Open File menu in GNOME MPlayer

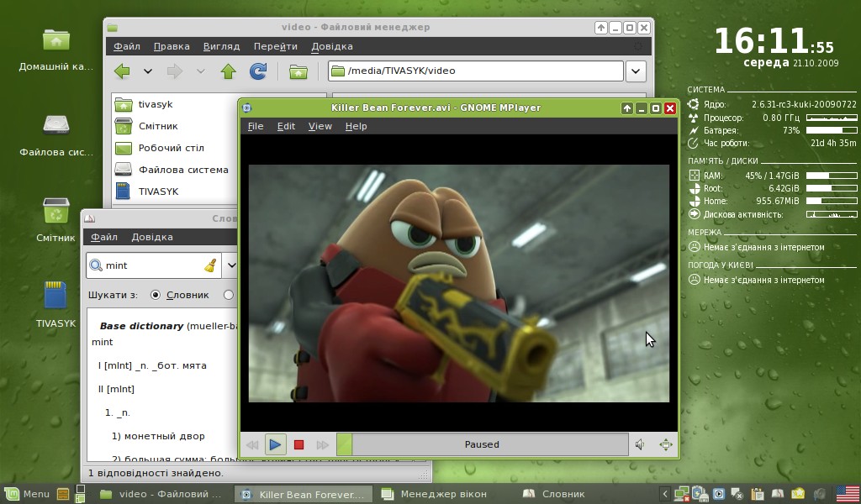[256, 126]
